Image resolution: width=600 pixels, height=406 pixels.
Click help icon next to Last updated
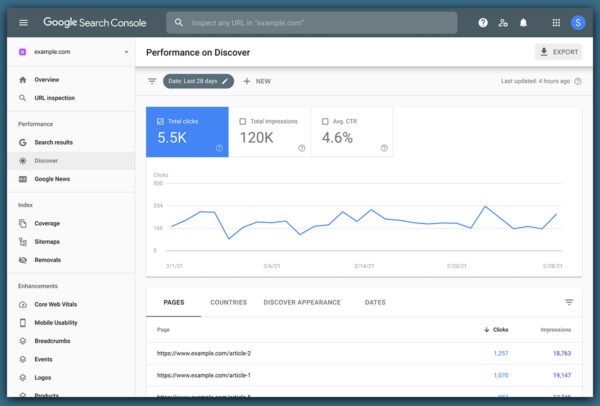tap(578, 81)
